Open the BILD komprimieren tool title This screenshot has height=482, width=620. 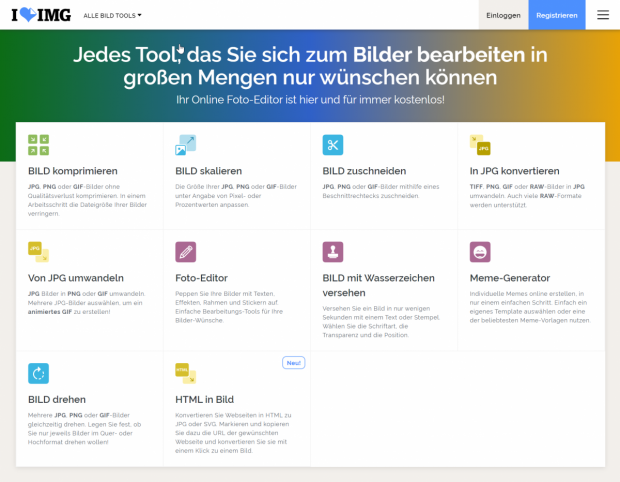click(x=73, y=171)
